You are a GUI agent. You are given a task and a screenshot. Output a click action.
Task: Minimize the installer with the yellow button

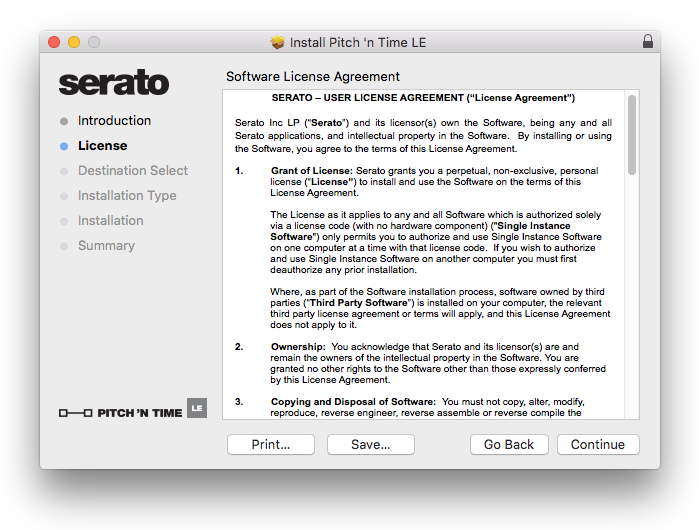tap(74, 42)
